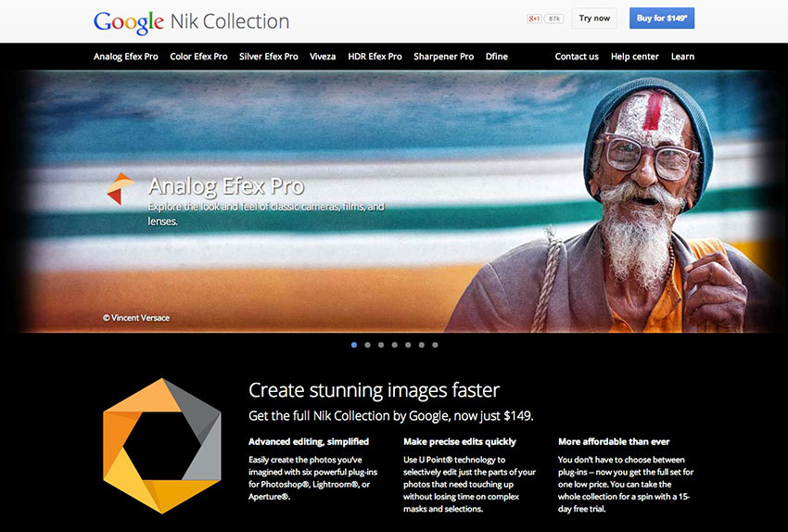Open the Dfine navigation item
Screen dimensions: 788x532
497,57
